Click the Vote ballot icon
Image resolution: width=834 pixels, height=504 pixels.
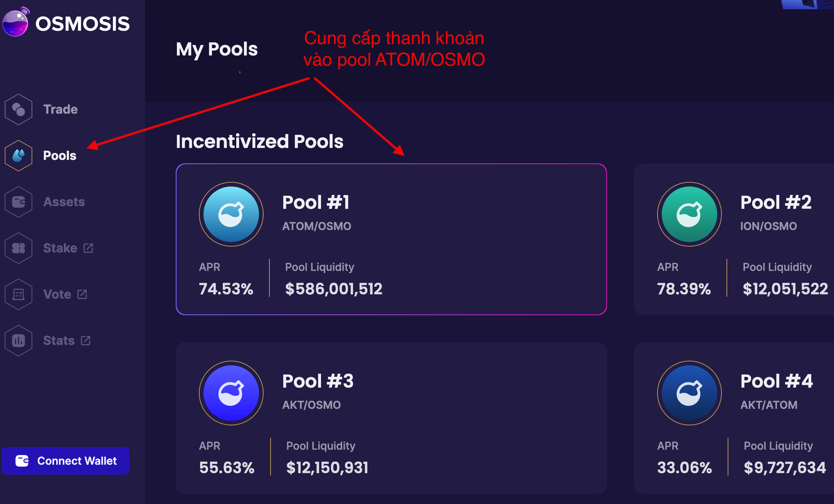[x=18, y=294]
